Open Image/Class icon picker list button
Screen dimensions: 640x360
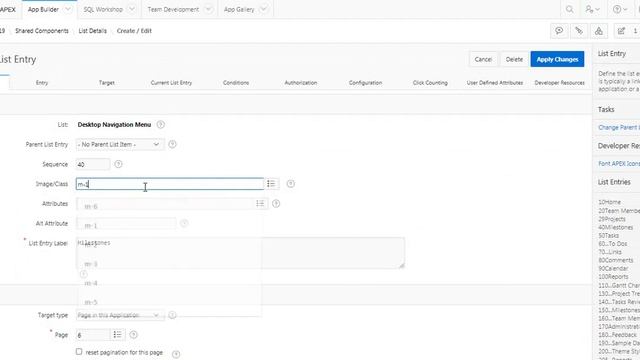click(x=271, y=184)
